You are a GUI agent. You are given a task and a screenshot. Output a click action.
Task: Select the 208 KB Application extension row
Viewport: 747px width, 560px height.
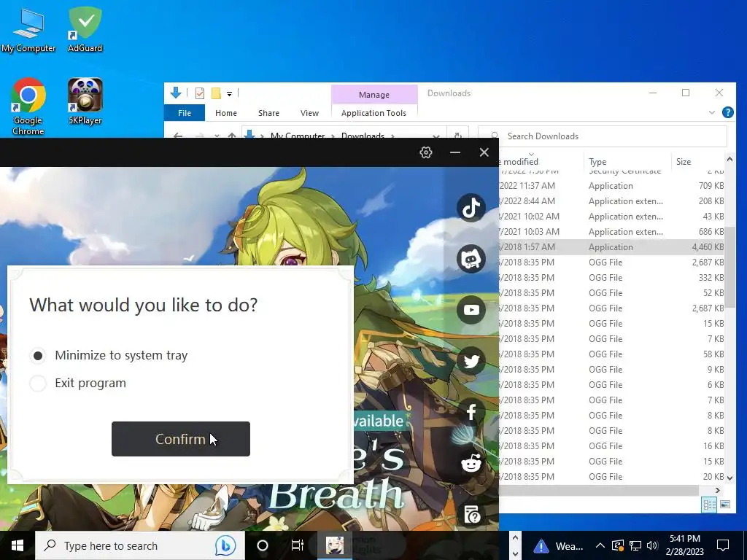pyautogui.click(x=612, y=201)
